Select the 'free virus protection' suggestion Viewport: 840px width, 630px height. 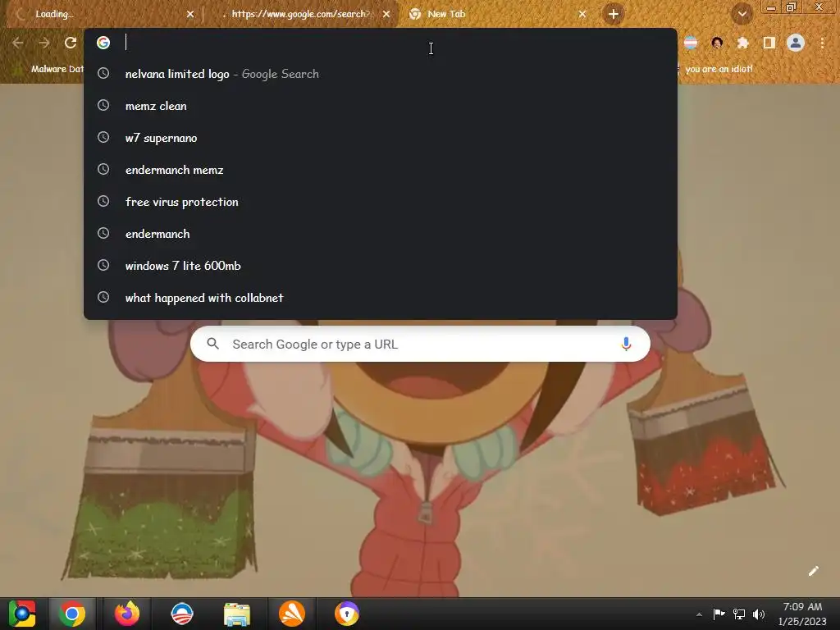(x=381, y=202)
